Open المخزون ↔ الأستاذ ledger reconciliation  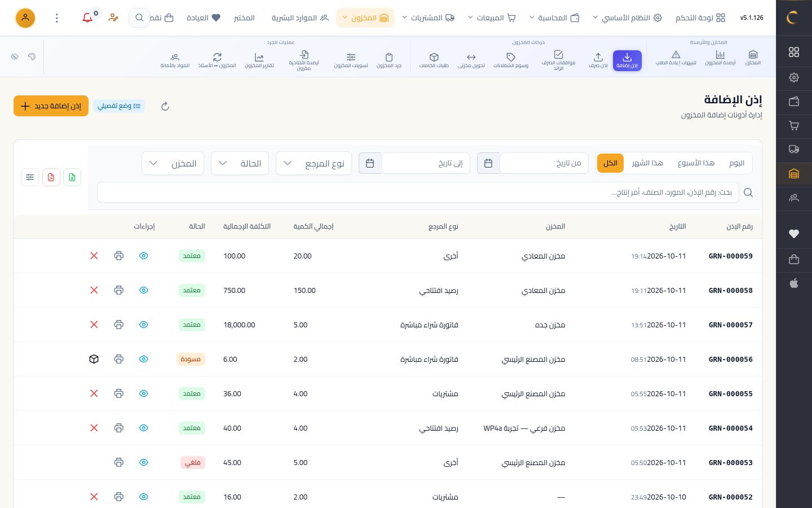217,60
